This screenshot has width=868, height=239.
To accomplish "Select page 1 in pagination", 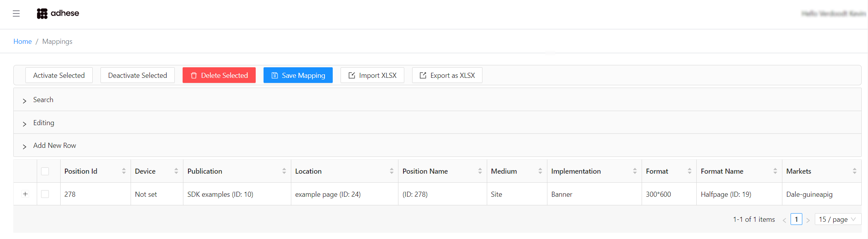I will coord(796,219).
